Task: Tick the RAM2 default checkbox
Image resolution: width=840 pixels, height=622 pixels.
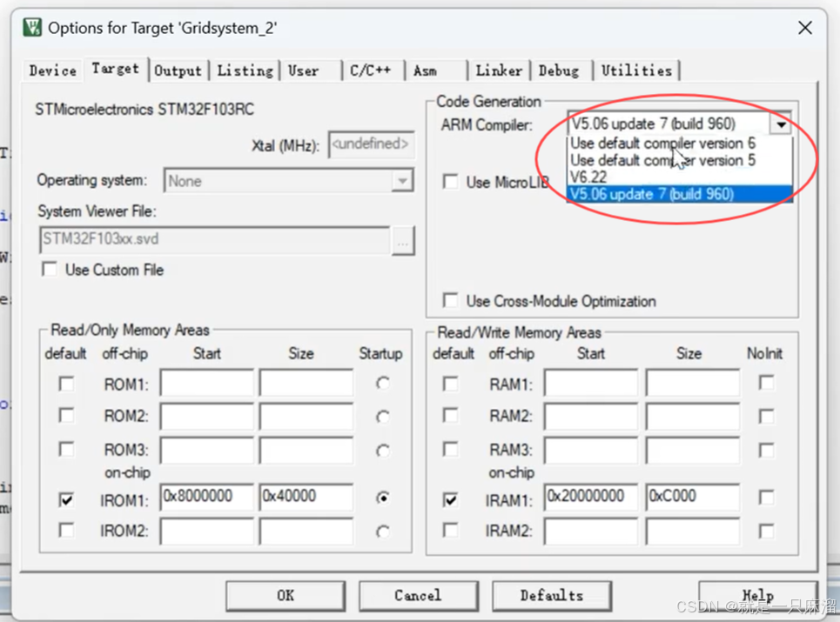Action: (451, 415)
